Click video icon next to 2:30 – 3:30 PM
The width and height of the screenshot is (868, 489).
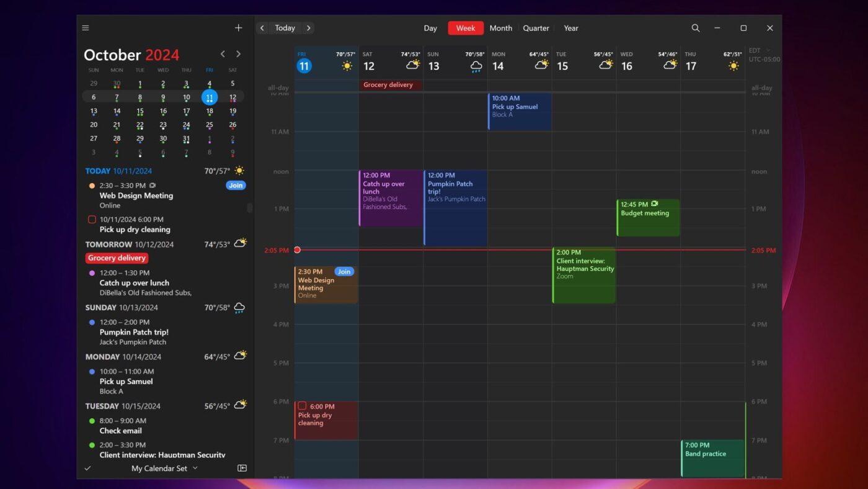pyautogui.click(x=153, y=186)
